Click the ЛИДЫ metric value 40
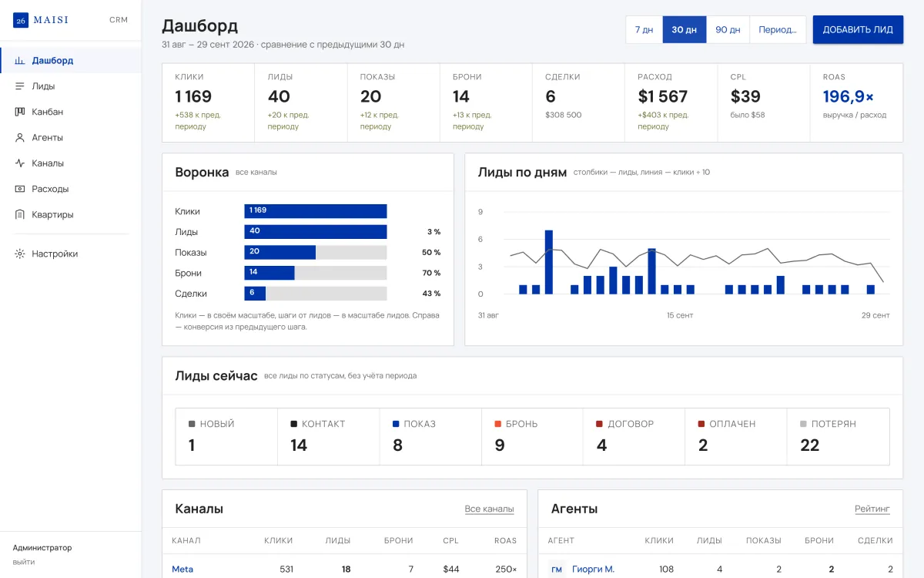The height and width of the screenshot is (578, 924). [279, 96]
